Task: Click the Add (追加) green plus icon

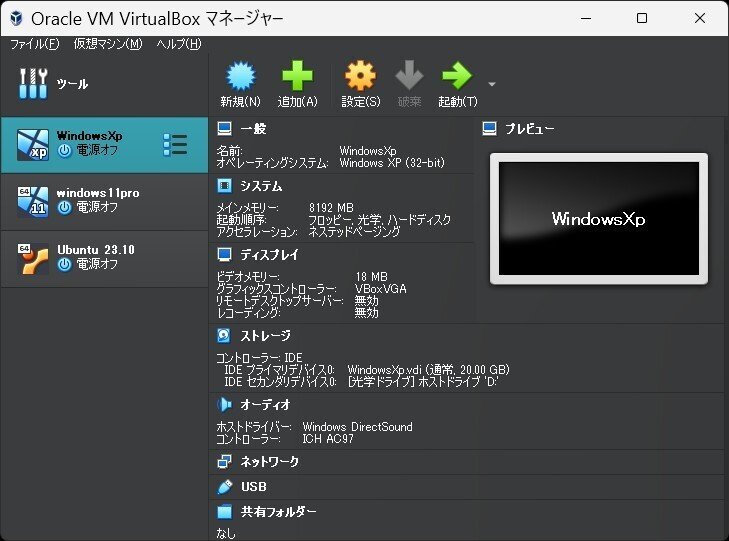Action: pos(298,76)
